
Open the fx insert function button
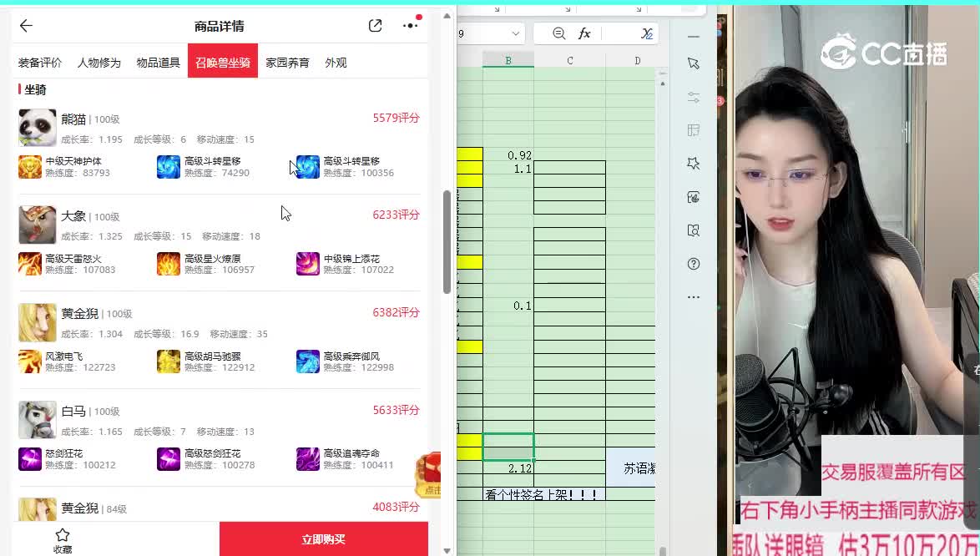point(584,33)
